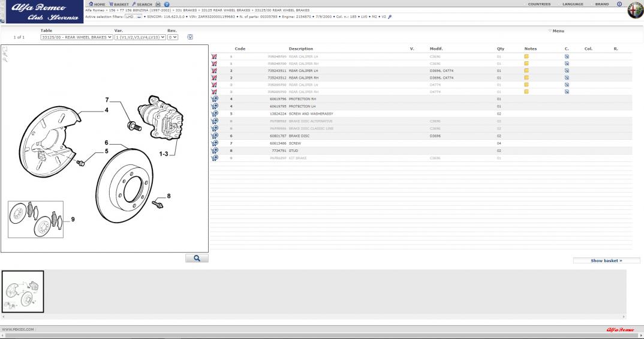
Task: Click callout number 7 on the diagram
Action: [107, 100]
